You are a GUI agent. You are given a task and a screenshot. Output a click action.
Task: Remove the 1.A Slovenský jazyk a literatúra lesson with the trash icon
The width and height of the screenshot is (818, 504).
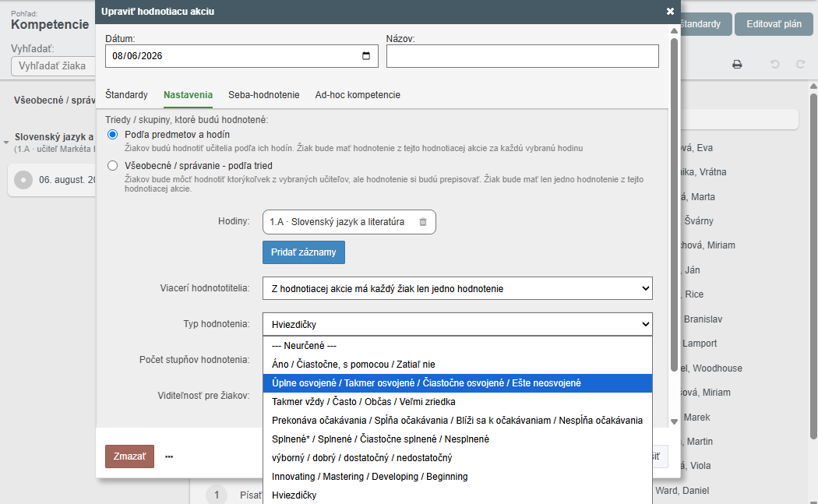click(422, 222)
